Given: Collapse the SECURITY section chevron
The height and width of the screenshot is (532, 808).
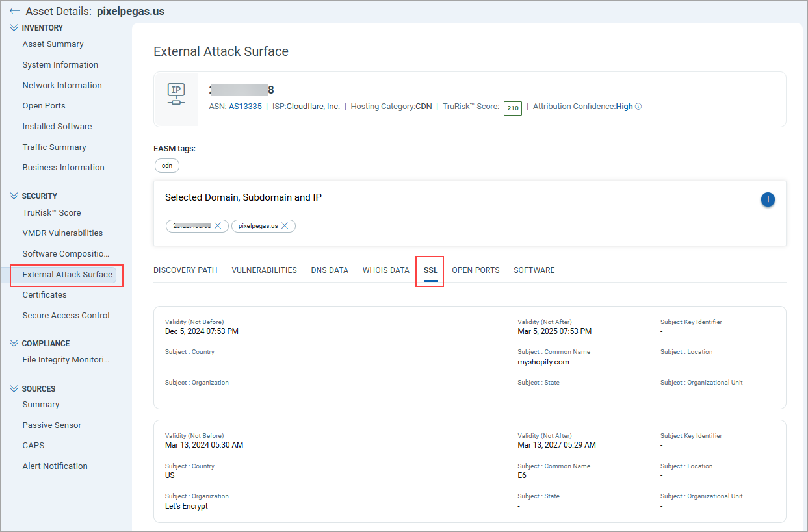Looking at the screenshot, I should pos(13,196).
